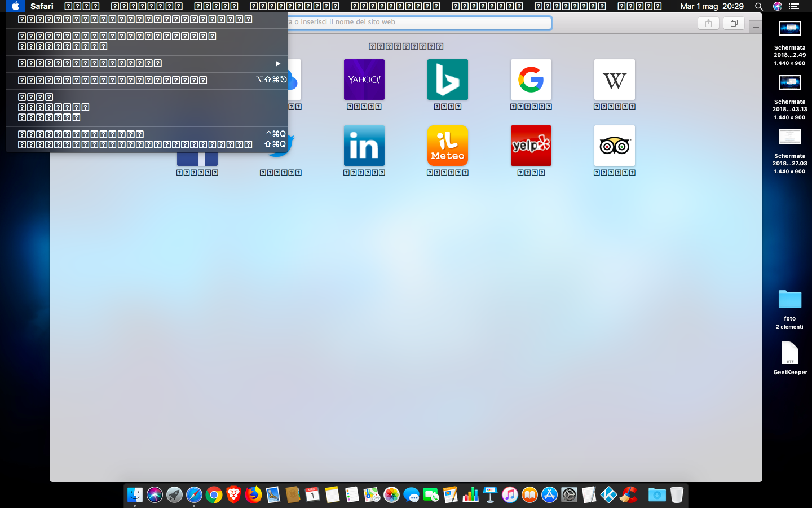Launch CCleaner from the Dock
Image resolution: width=812 pixels, height=508 pixels.
point(628,495)
